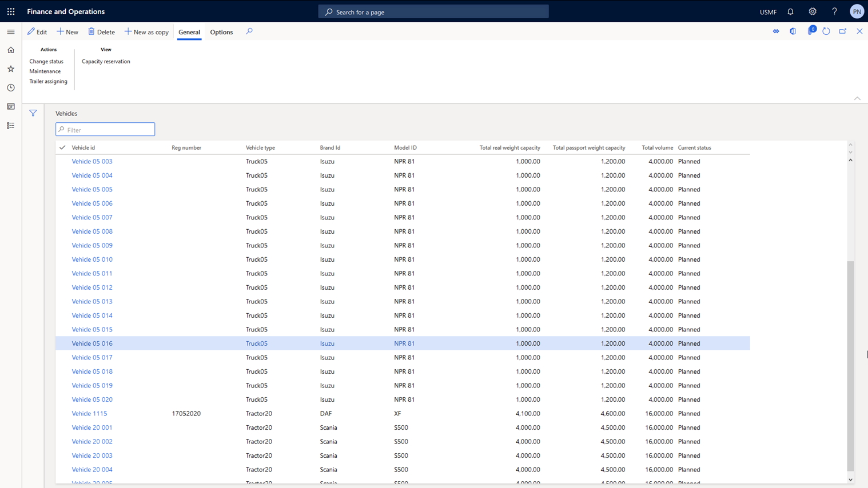Viewport: 868px width, 488px height.
Task: Expand the navigation pane hamburger menu
Action: pos(11,32)
